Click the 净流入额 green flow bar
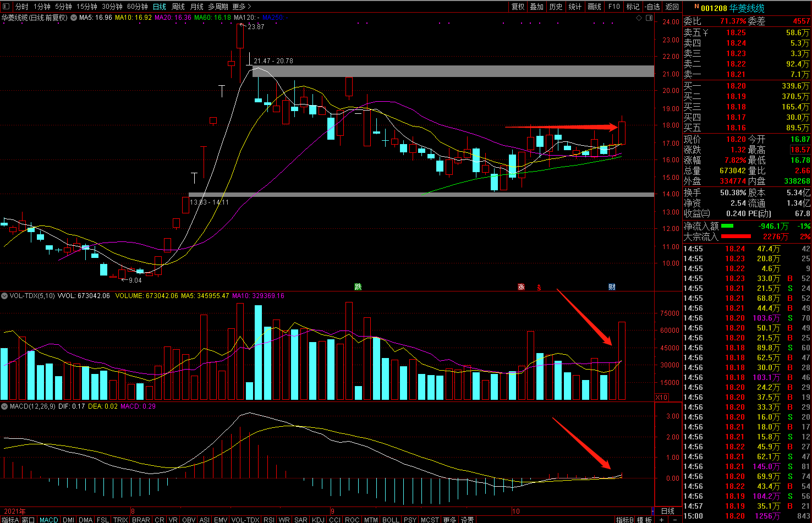 click(x=727, y=226)
